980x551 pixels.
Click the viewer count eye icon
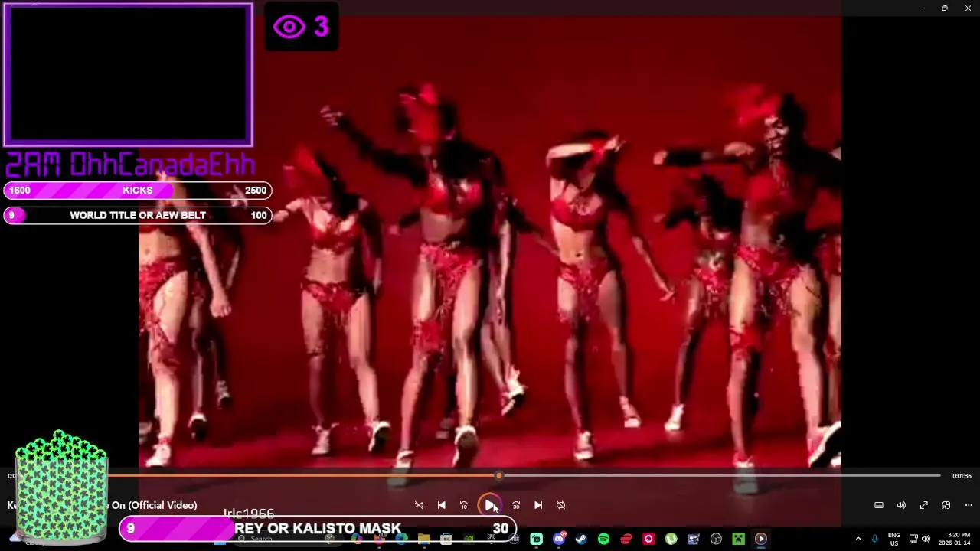pyautogui.click(x=289, y=27)
